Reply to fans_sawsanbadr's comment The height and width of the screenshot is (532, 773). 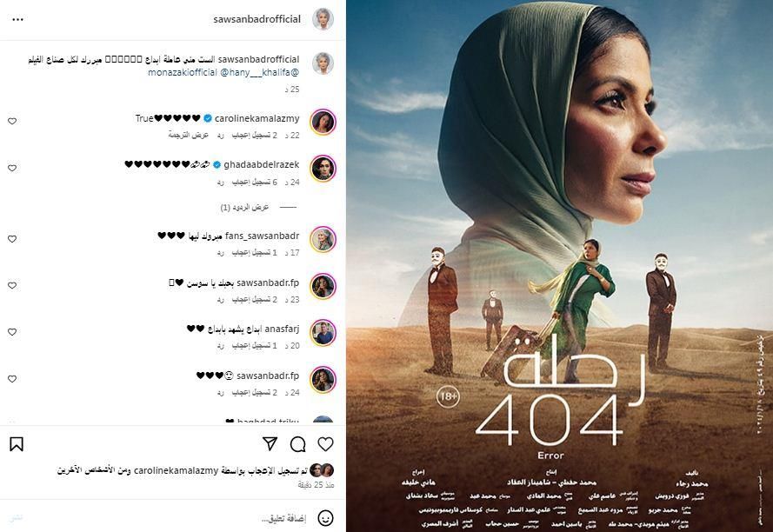(220, 253)
